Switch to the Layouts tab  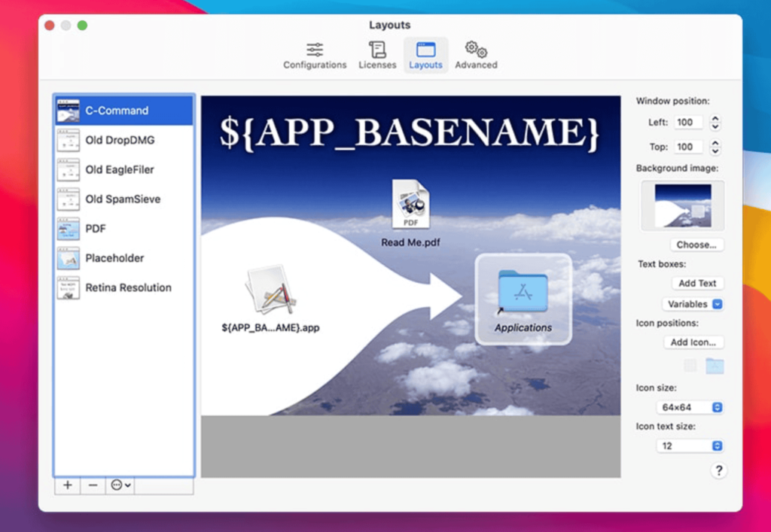coord(425,54)
